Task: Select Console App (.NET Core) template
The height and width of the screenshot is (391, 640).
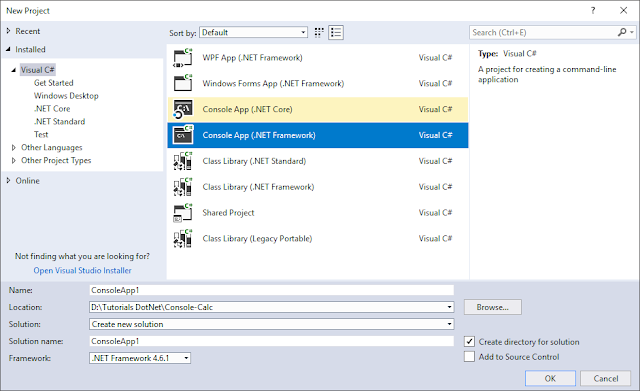Action: pos(318,109)
